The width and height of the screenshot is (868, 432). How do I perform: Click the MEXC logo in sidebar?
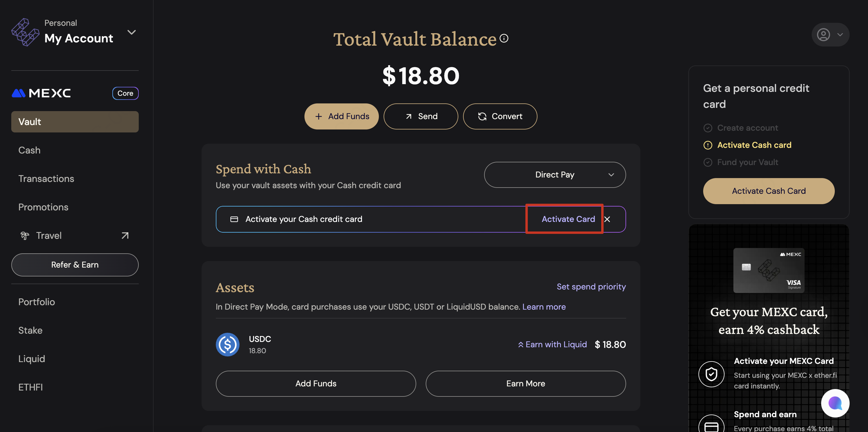[x=42, y=93]
